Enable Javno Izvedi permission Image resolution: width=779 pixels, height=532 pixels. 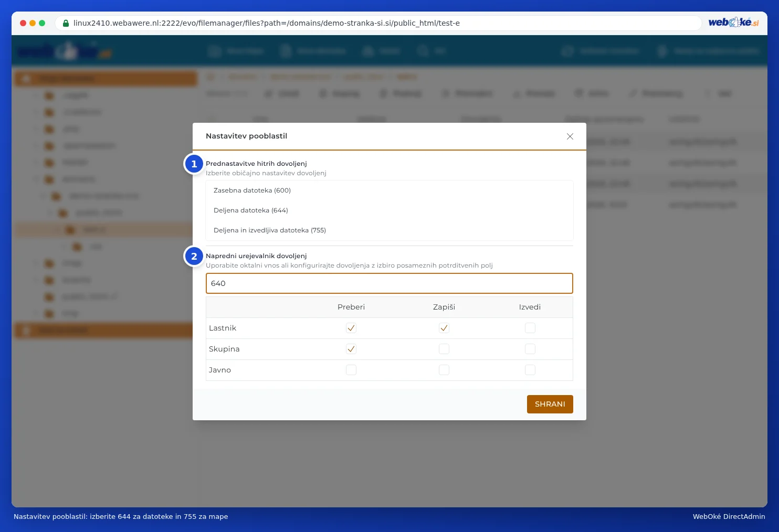(x=530, y=370)
